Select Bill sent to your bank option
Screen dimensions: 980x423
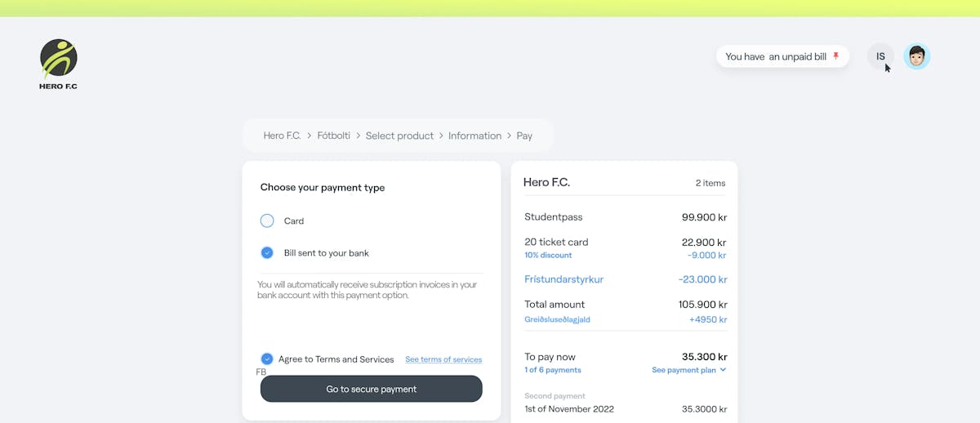click(x=267, y=253)
